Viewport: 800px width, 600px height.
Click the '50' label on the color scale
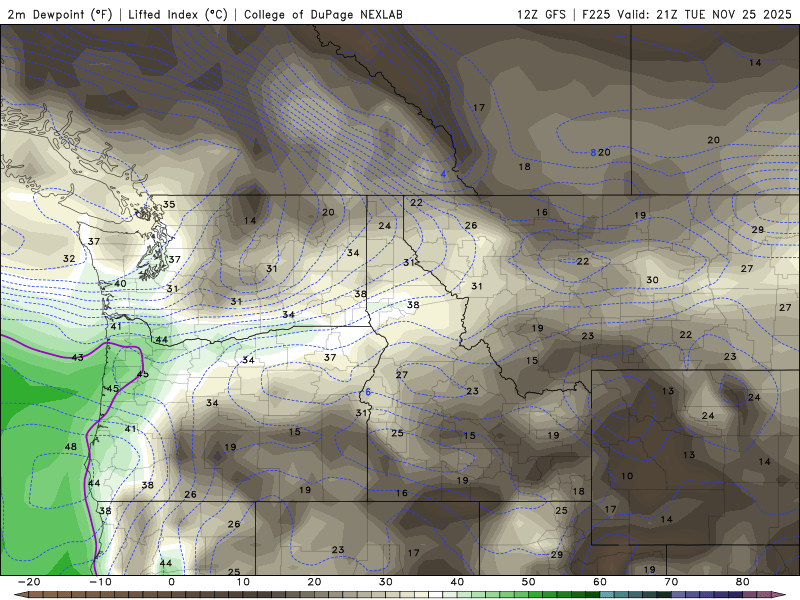click(x=529, y=582)
